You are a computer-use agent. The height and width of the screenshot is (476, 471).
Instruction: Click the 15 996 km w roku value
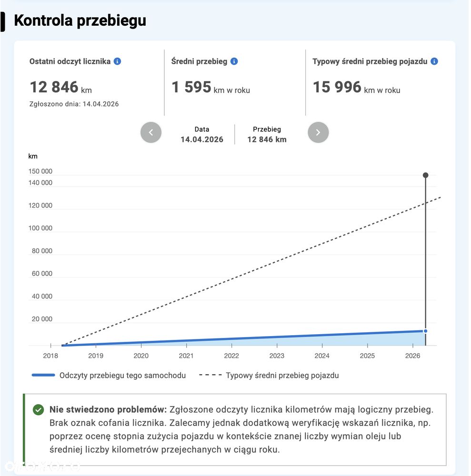357,87
